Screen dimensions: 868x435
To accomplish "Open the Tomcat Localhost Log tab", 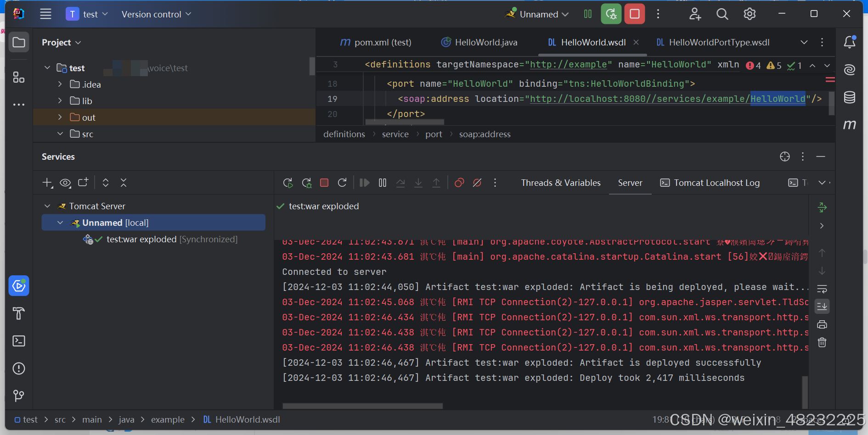I will coord(710,183).
